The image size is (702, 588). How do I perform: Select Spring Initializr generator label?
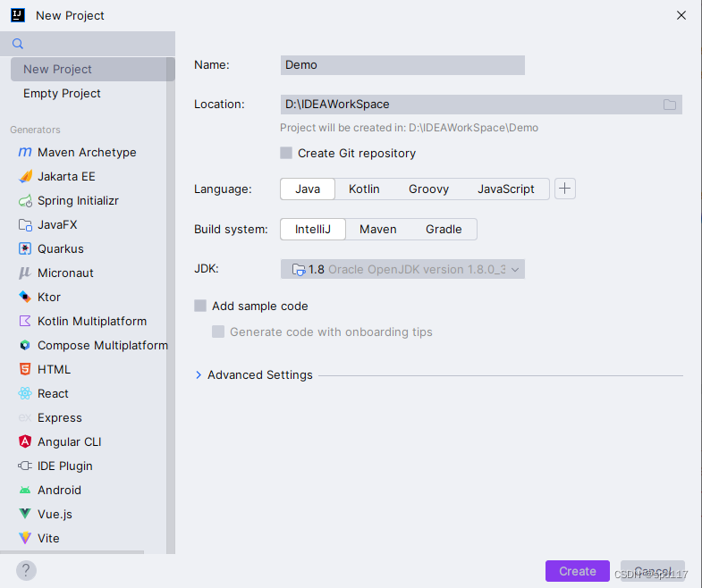click(78, 200)
